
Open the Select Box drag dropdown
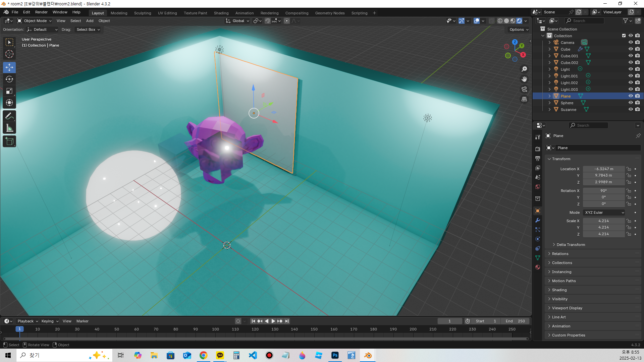tap(88, 29)
